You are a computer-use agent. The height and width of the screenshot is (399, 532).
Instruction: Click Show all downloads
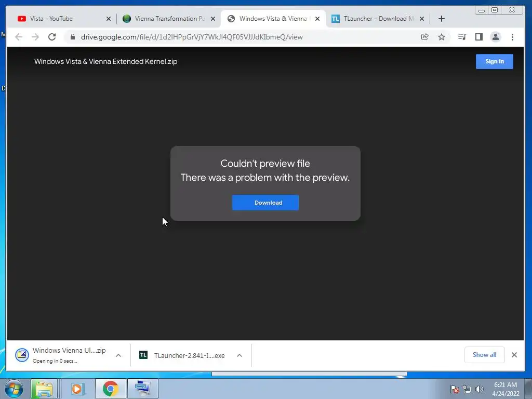point(485,355)
